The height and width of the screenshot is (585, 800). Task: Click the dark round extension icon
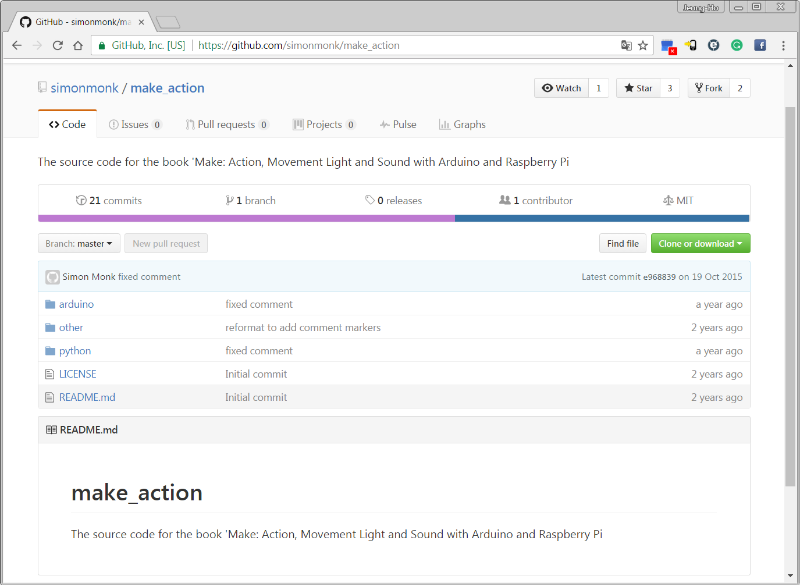tap(714, 45)
